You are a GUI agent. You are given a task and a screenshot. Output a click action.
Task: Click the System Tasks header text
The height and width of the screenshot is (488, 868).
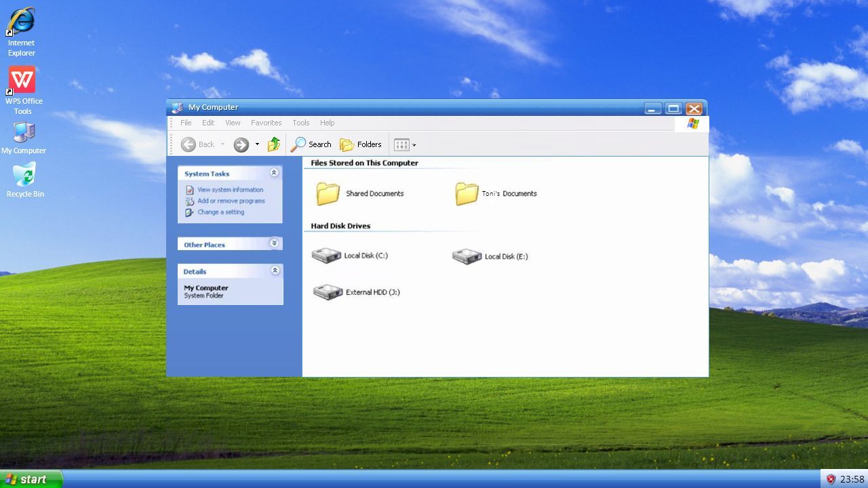point(207,174)
